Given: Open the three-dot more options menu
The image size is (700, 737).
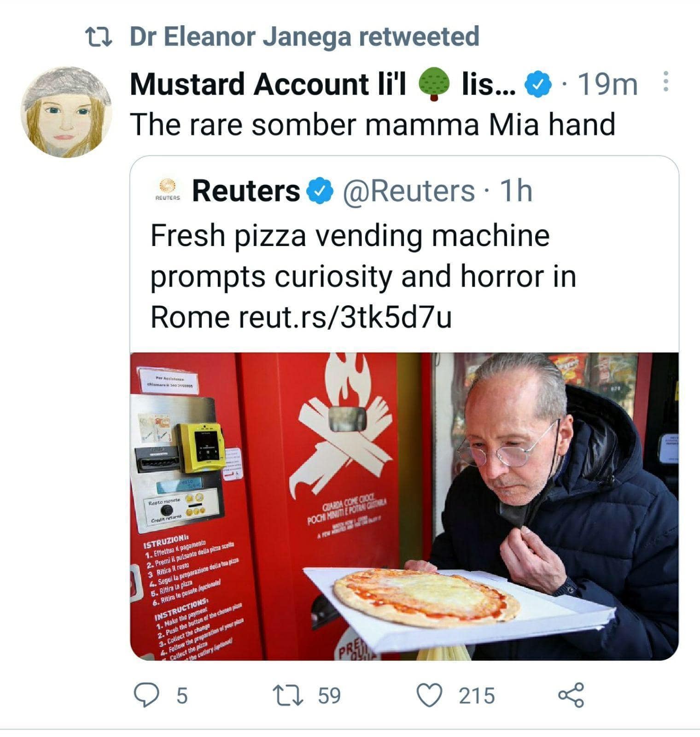Looking at the screenshot, I should point(665,82).
